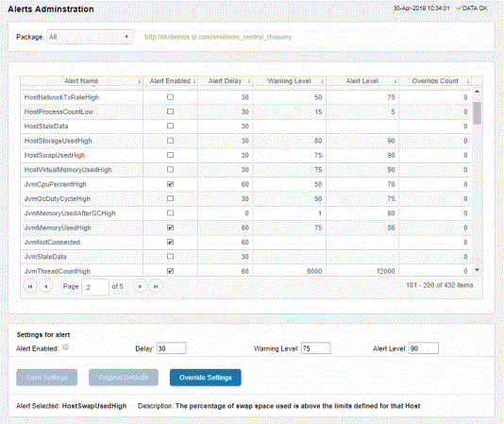
Task: Go to previous page of alerts
Action: click(x=46, y=286)
